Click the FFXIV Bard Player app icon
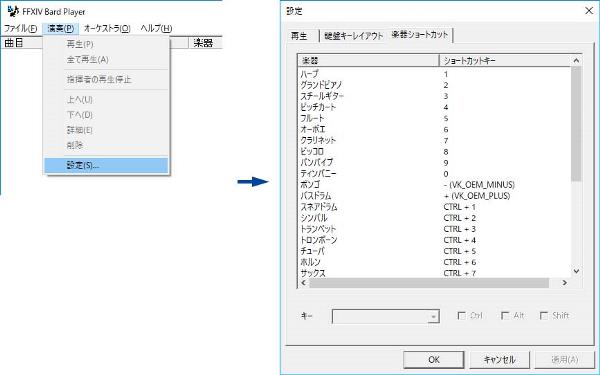600x375 pixels. tap(13, 11)
